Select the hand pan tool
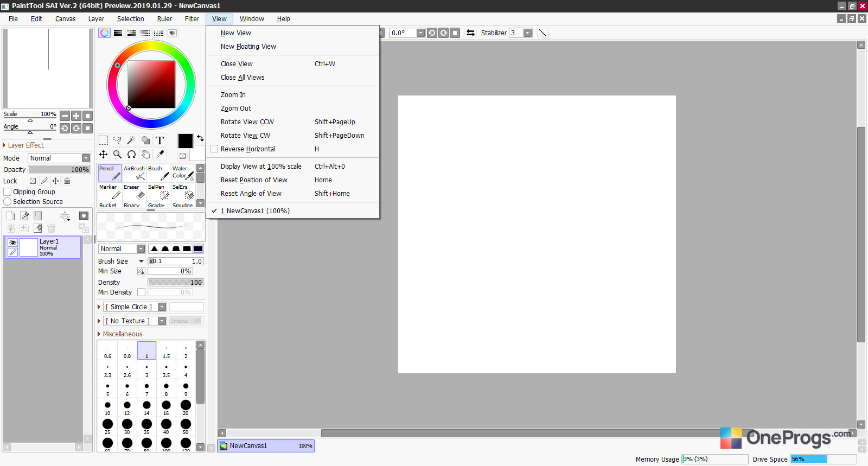The image size is (868, 466). [145, 155]
